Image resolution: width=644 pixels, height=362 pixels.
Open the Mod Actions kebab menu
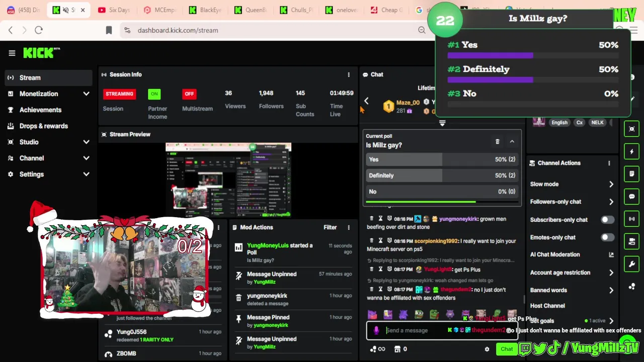pyautogui.click(x=349, y=227)
